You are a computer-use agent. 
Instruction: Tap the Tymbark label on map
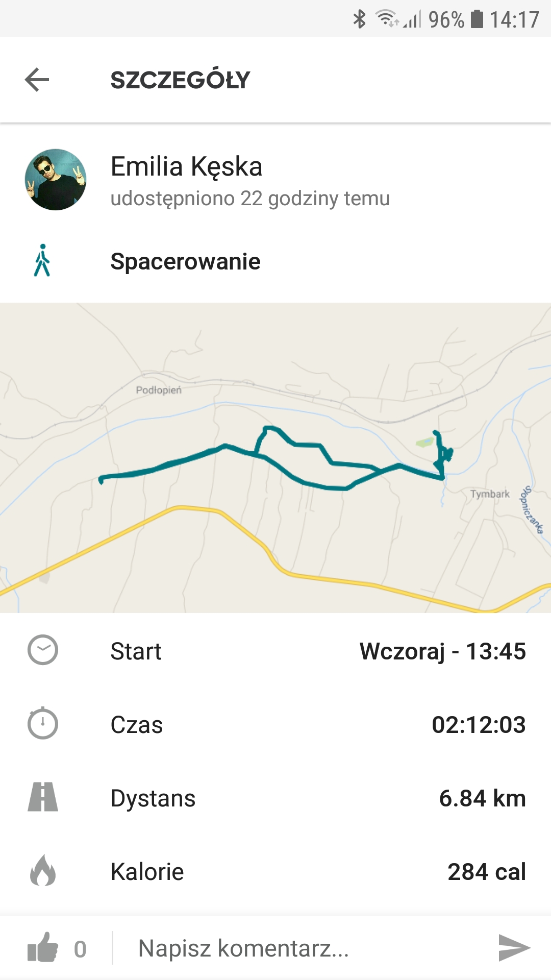pos(490,494)
